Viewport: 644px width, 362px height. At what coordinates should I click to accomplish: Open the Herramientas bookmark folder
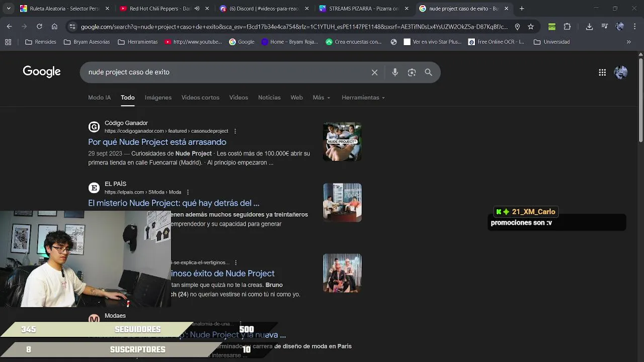coord(138,42)
